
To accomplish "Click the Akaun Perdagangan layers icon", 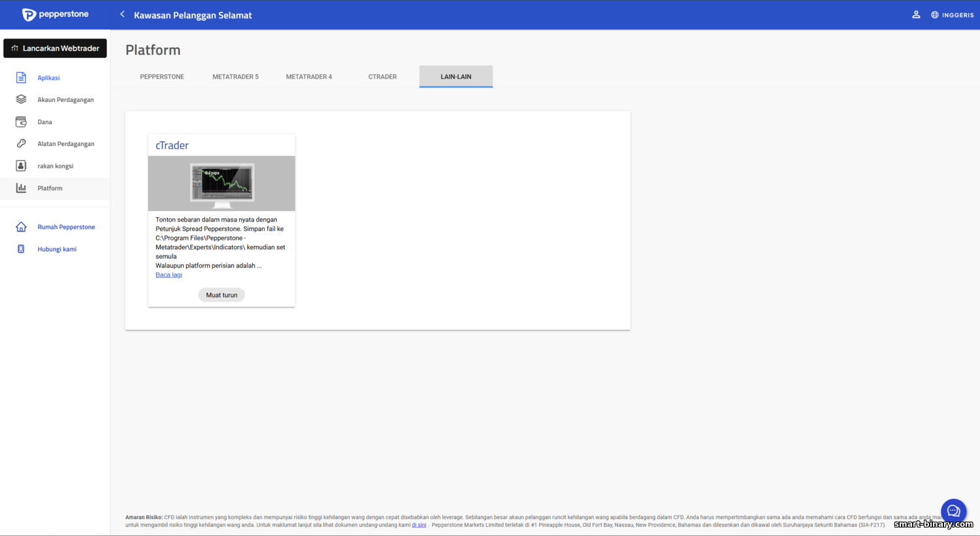I will pyautogui.click(x=21, y=99).
